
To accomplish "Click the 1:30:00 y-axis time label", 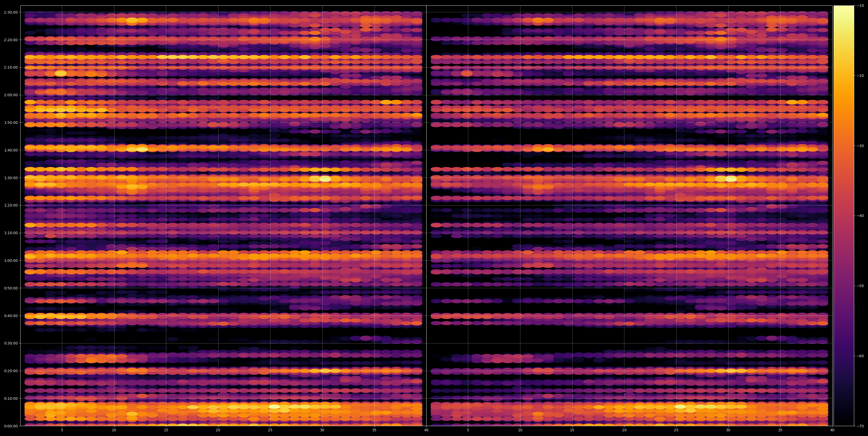I will (x=11, y=178).
